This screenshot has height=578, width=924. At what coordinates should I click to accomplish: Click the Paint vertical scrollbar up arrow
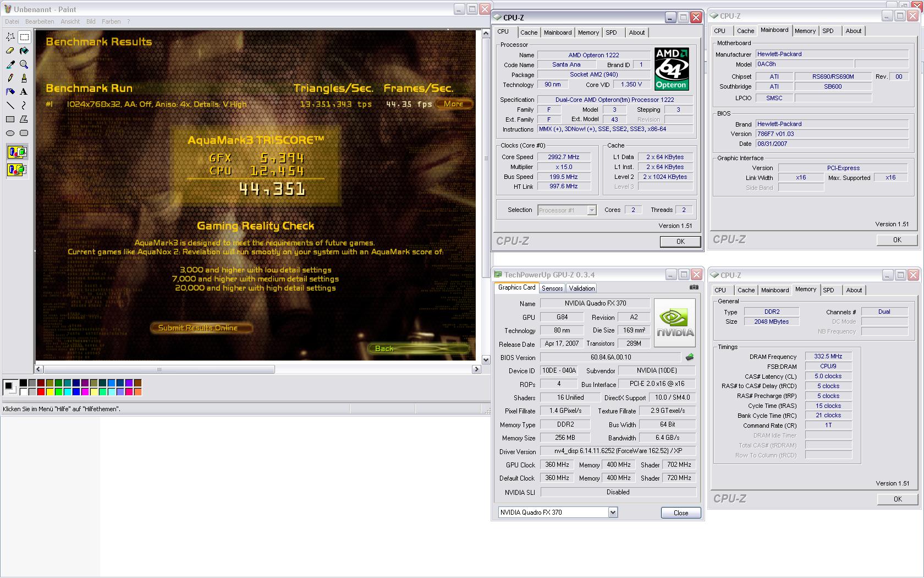click(486, 34)
